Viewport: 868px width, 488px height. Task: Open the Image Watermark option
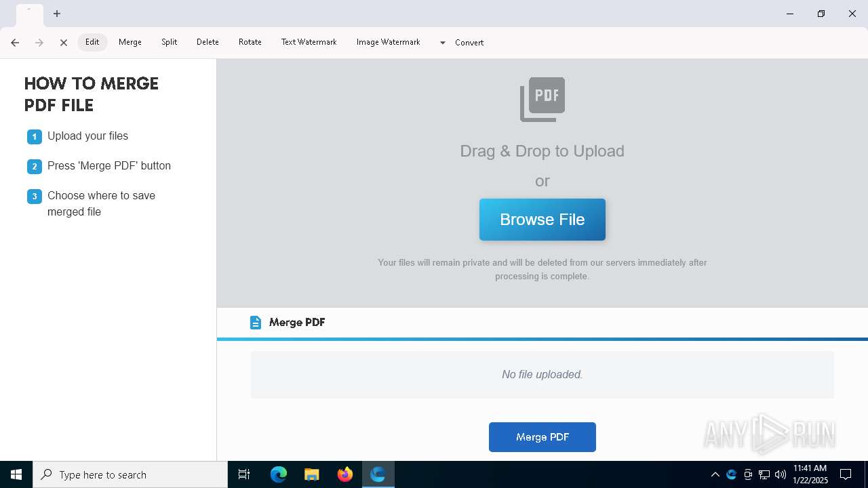389,42
